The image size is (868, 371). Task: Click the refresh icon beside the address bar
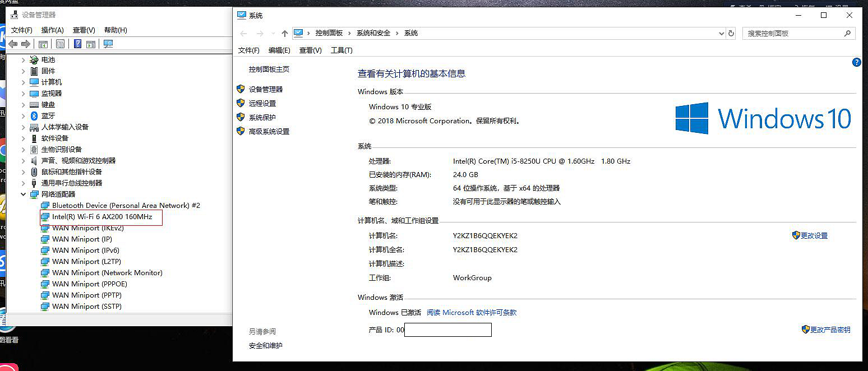point(731,33)
